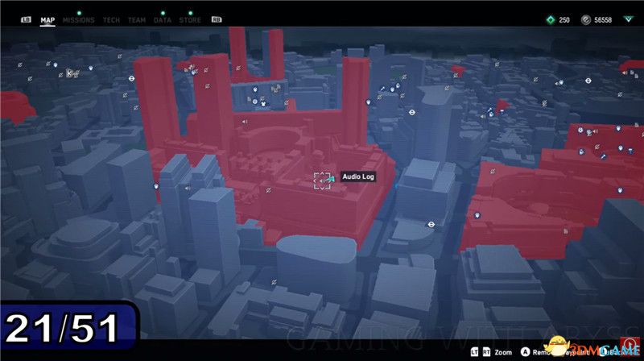Click the grey ETO currency coin icon
This screenshot has width=644, height=361.
tap(586, 19)
